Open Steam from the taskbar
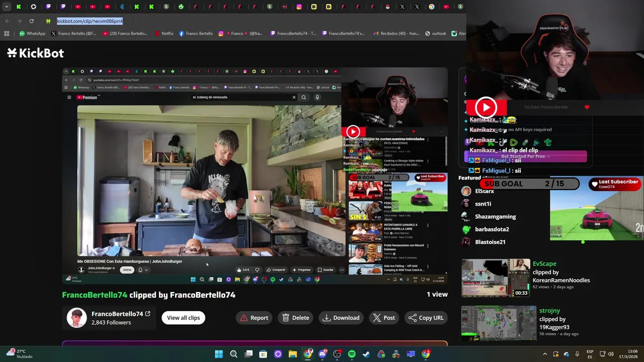The width and height of the screenshot is (644, 362). click(366, 354)
